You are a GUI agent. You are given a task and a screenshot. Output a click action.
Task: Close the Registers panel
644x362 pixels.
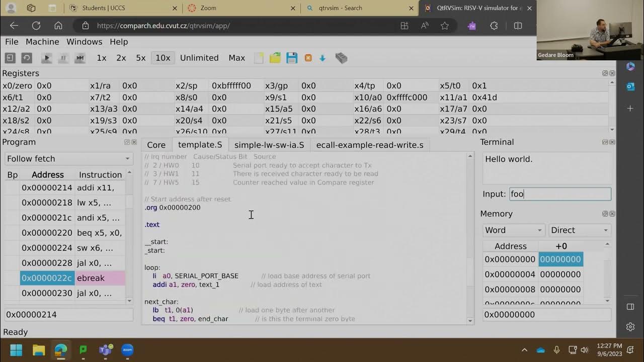tap(612, 73)
